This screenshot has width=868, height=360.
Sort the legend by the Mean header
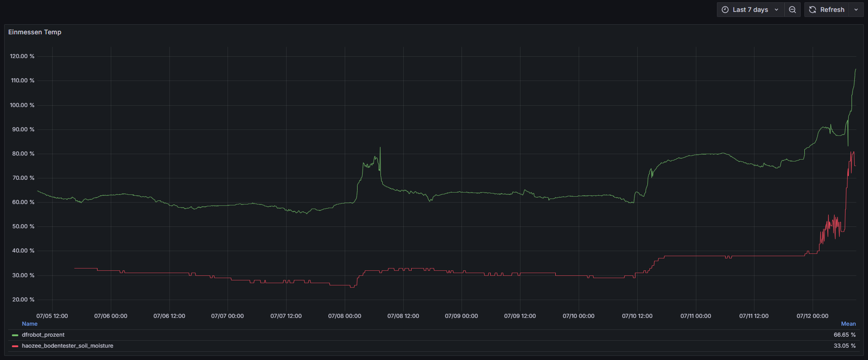coord(848,324)
